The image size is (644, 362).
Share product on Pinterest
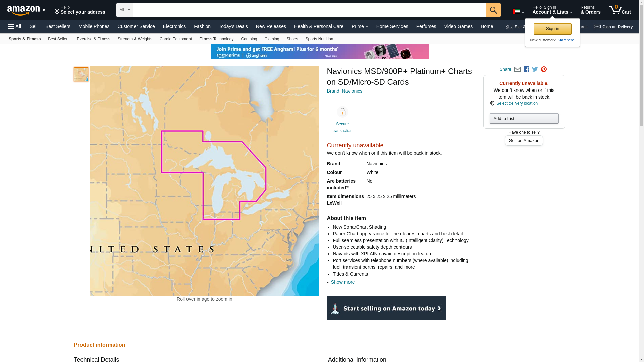pos(544,69)
